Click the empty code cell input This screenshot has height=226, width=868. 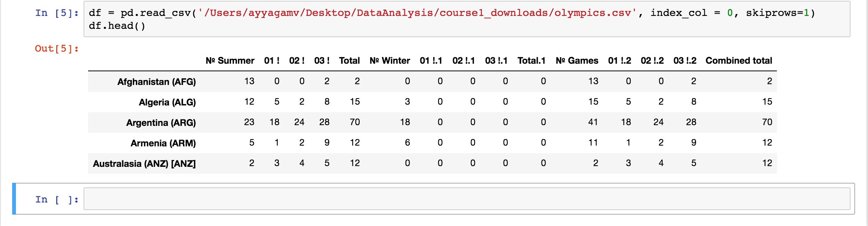pos(467,199)
